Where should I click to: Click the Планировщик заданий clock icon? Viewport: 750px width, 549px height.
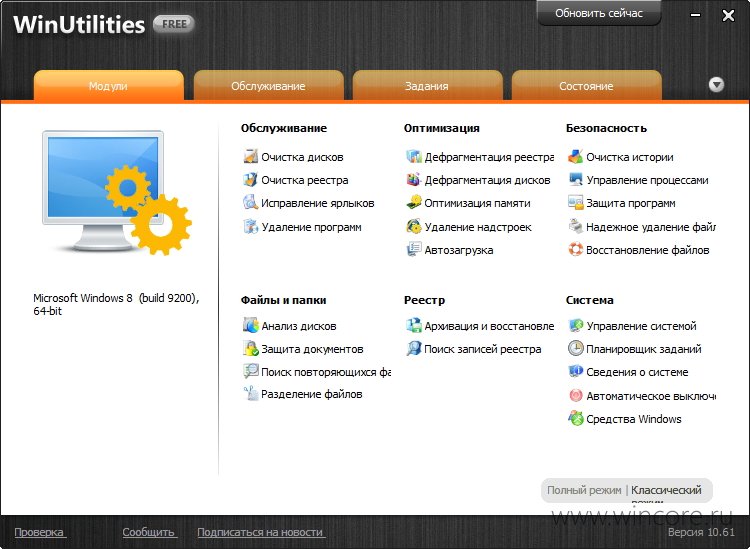(575, 349)
